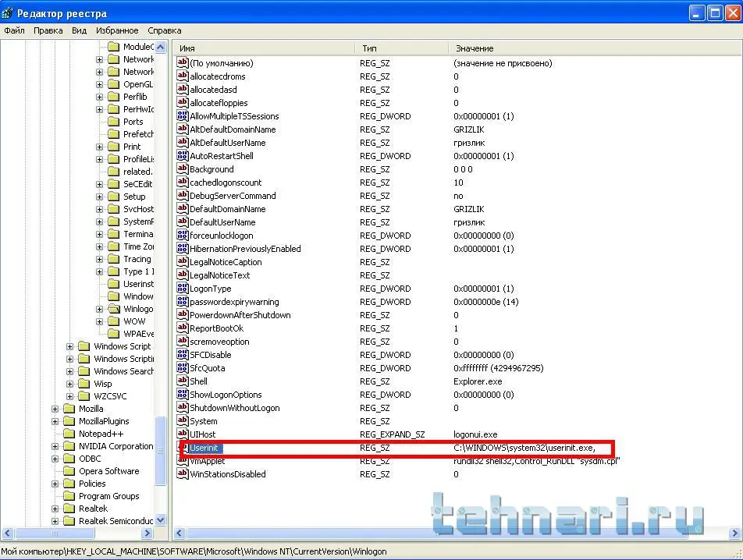Click the string icon of DebugServerCommand
The width and height of the screenshot is (743, 560).
click(183, 195)
